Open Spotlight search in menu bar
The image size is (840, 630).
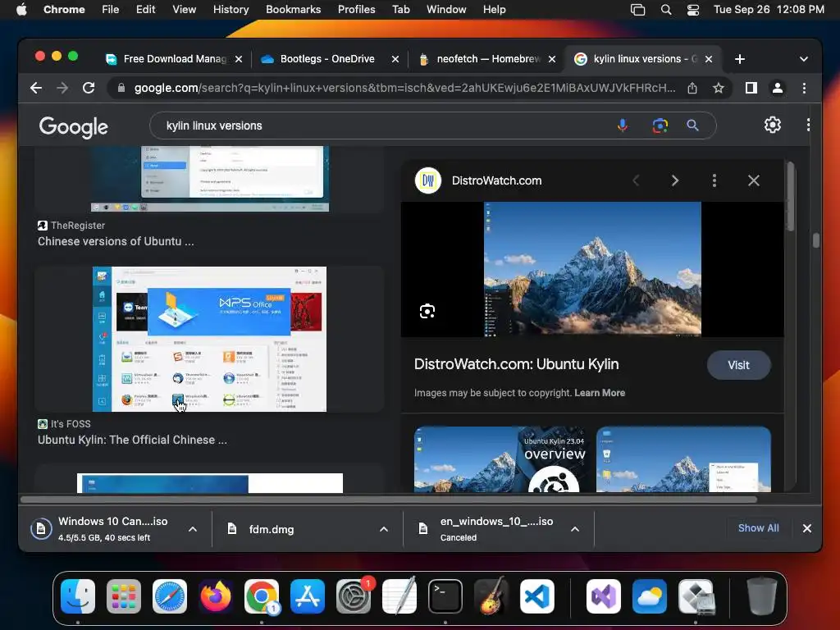tap(666, 10)
